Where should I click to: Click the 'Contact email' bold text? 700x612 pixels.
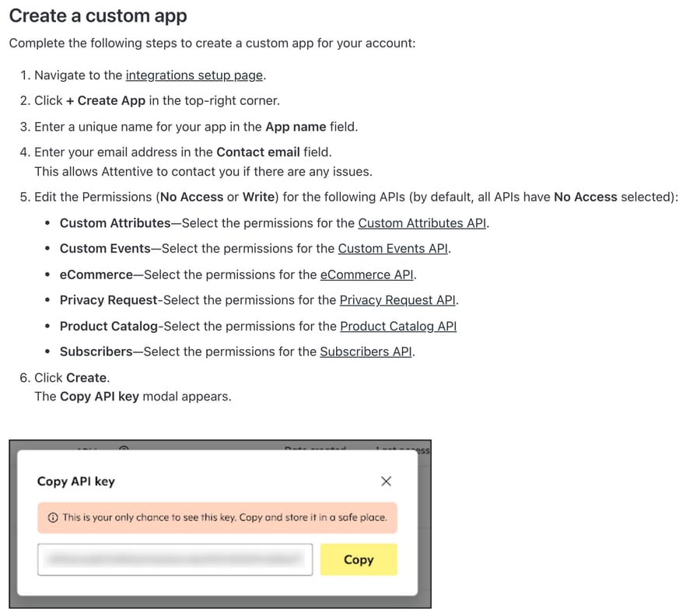pyautogui.click(x=258, y=152)
